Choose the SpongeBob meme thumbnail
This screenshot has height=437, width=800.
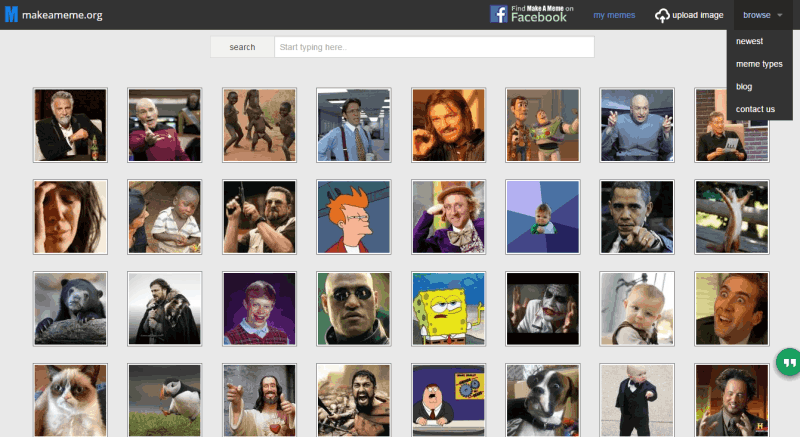[x=448, y=309]
